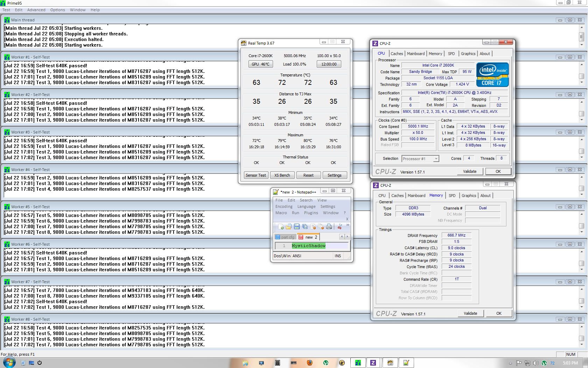Click the Close document icon in Notepad++ toolbar
The image size is (588, 368).
[313, 227]
